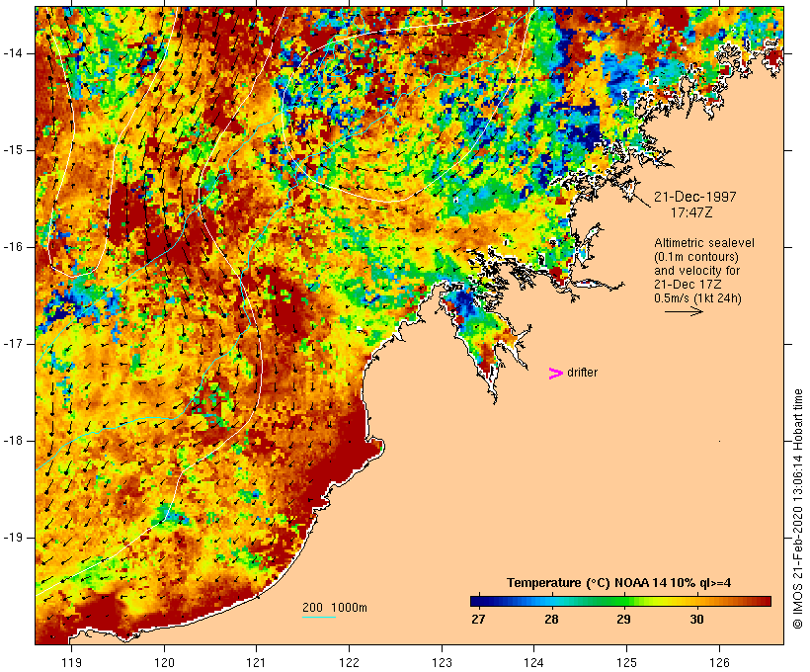Viewport: 810px width, 672px height.
Task: Click the 'and velocity for' caption line
Action: (x=696, y=271)
